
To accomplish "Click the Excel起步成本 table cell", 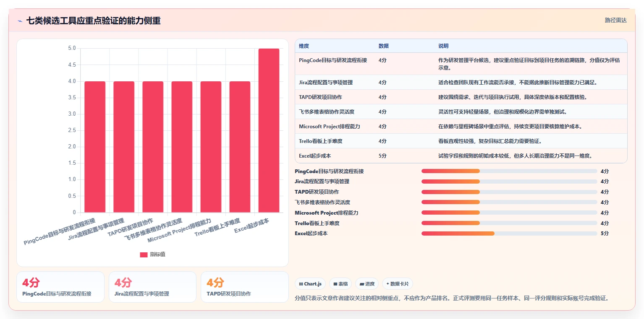I will tap(315, 156).
